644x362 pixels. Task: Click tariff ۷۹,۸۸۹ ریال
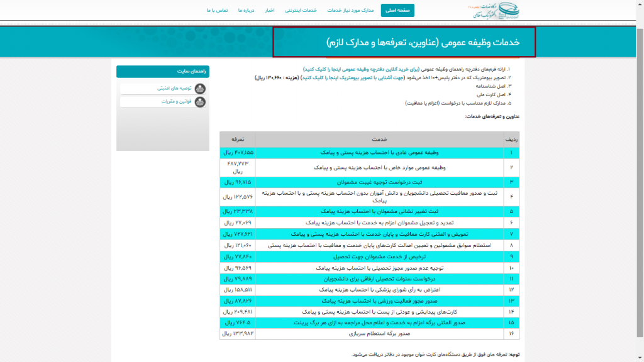[238, 278]
